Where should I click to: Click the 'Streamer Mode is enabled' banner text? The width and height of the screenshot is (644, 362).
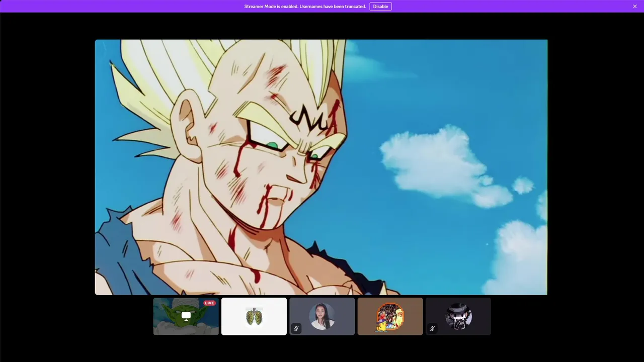[x=305, y=7]
